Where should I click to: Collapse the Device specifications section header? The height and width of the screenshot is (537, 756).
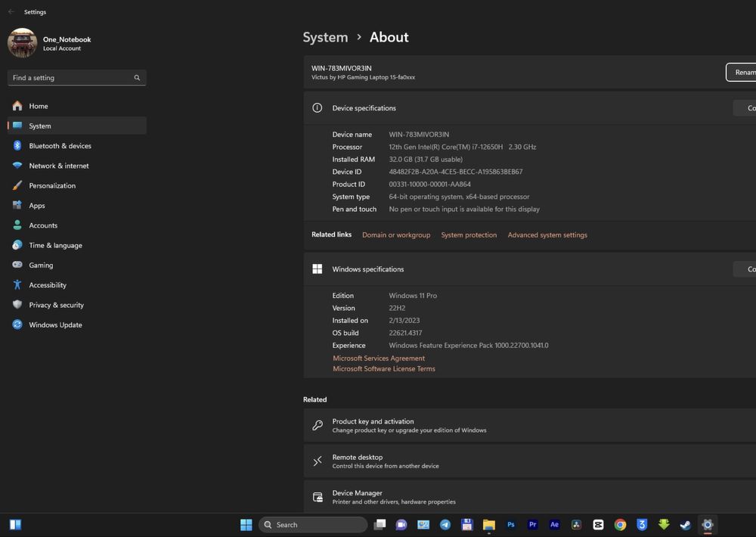click(529, 108)
